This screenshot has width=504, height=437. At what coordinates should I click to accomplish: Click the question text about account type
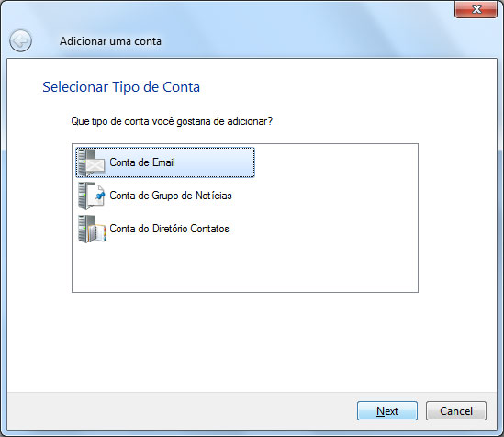pos(172,121)
